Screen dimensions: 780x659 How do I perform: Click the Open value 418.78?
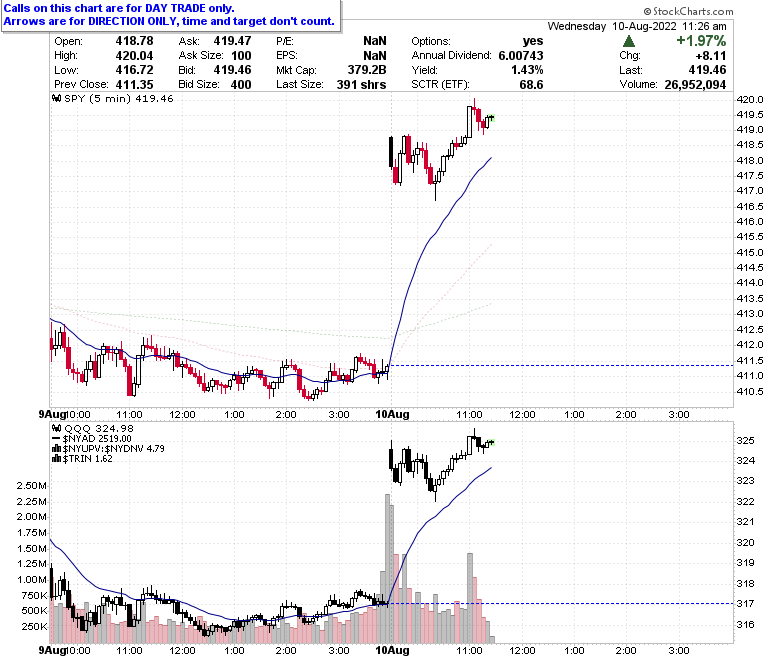(x=134, y=41)
